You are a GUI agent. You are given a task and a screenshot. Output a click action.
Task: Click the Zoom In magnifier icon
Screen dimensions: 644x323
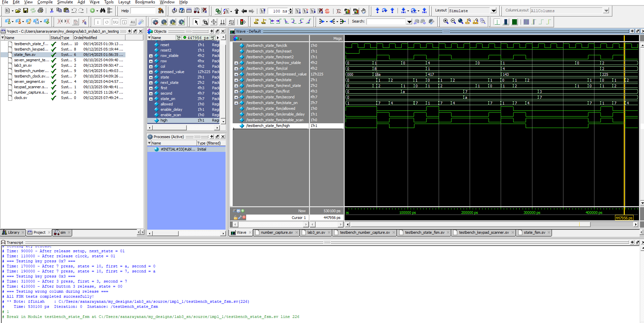446,22
